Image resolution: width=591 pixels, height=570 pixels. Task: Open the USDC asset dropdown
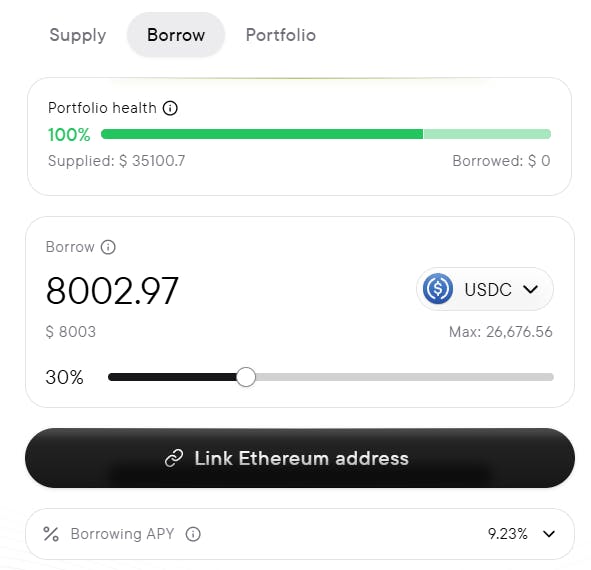[x=485, y=289]
